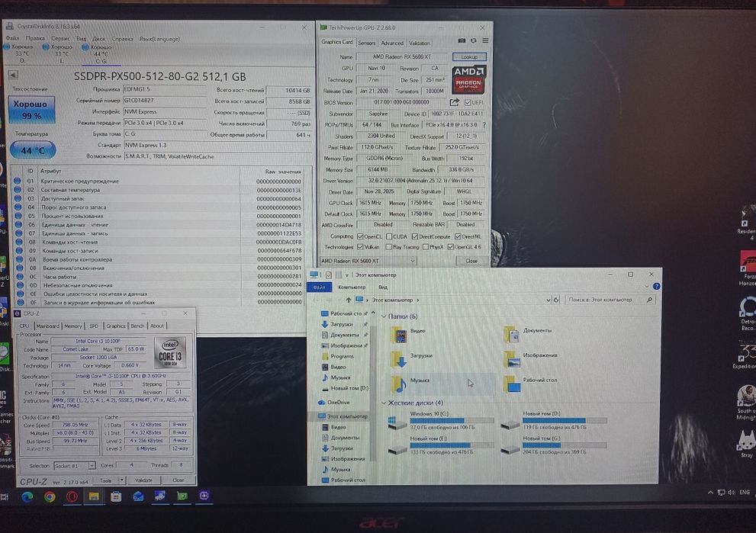The width and height of the screenshot is (756, 533).
Task: Click the volume icon in system tray
Action: click(x=732, y=492)
